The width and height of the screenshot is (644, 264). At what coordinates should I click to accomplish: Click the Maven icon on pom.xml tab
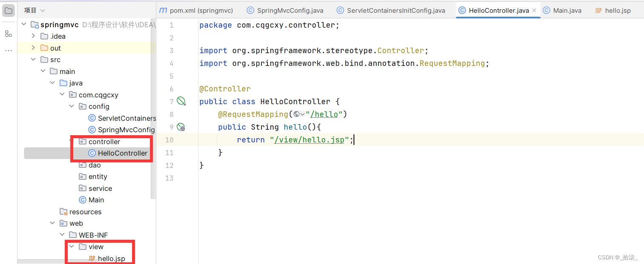(x=163, y=10)
